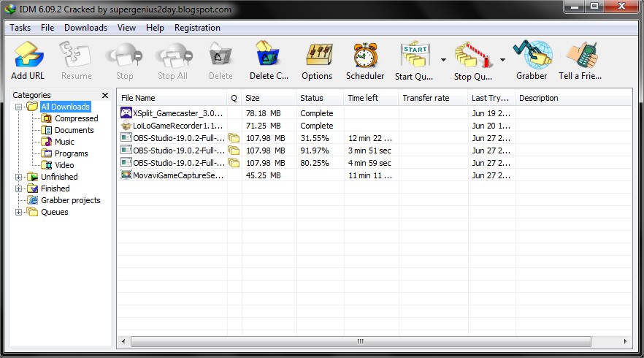Click the scroll left arrow
Screen dimensions: 644x358
point(123,341)
